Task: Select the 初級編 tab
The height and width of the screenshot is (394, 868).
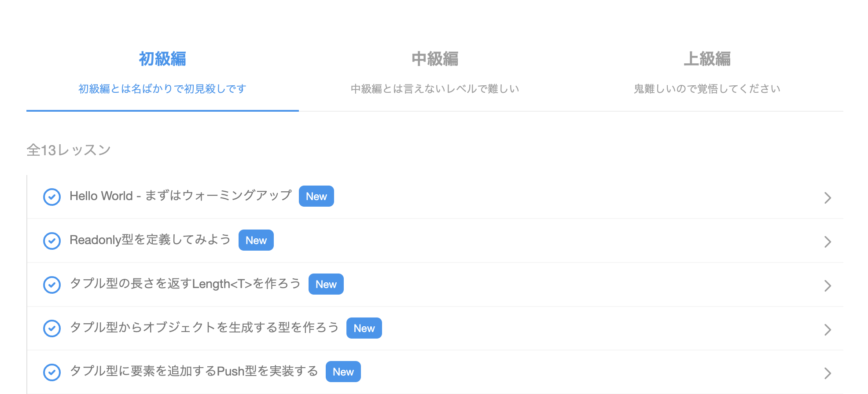Action: coord(162,58)
